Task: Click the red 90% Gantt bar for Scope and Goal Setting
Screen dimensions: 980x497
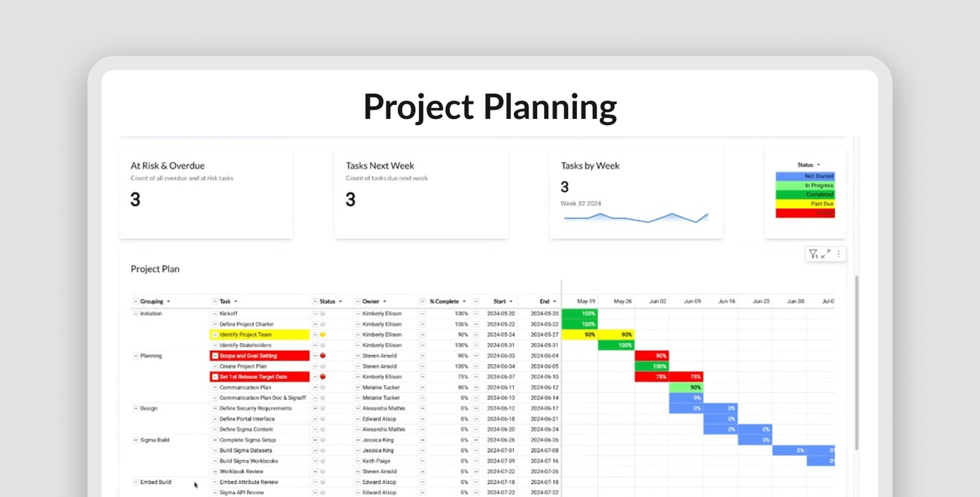Action: (x=652, y=355)
